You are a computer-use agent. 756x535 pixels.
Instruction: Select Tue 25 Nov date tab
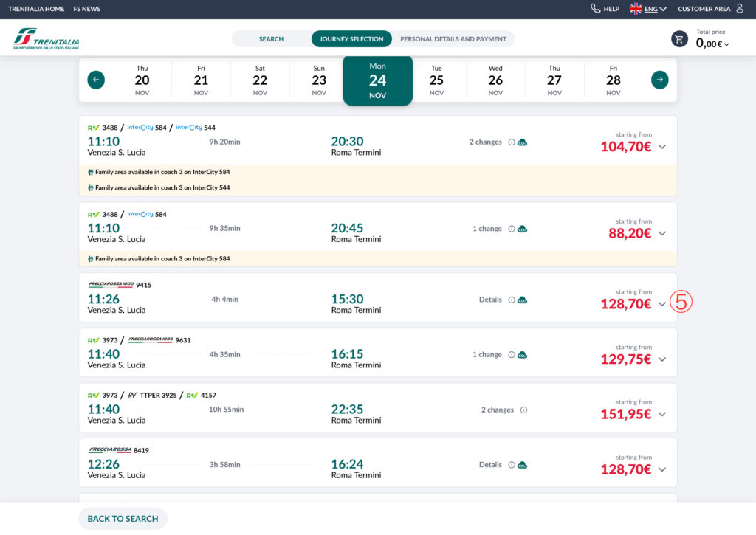click(x=436, y=80)
